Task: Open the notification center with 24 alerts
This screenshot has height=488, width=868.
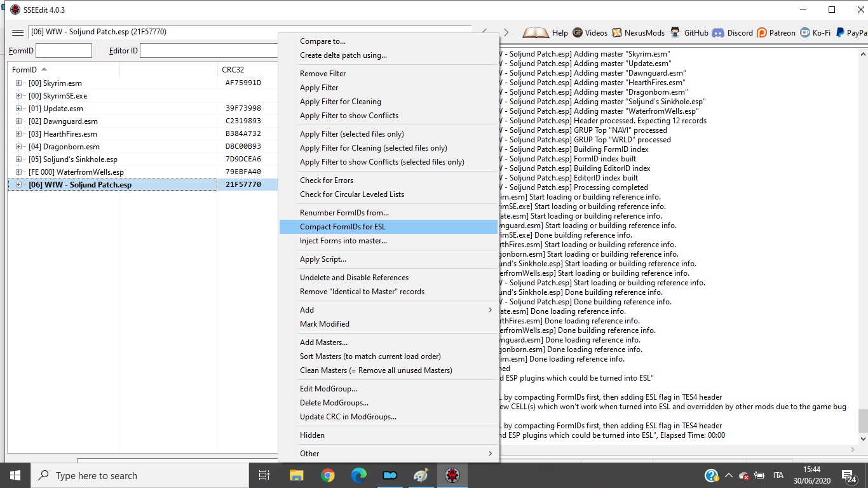Action: pyautogui.click(x=850, y=475)
